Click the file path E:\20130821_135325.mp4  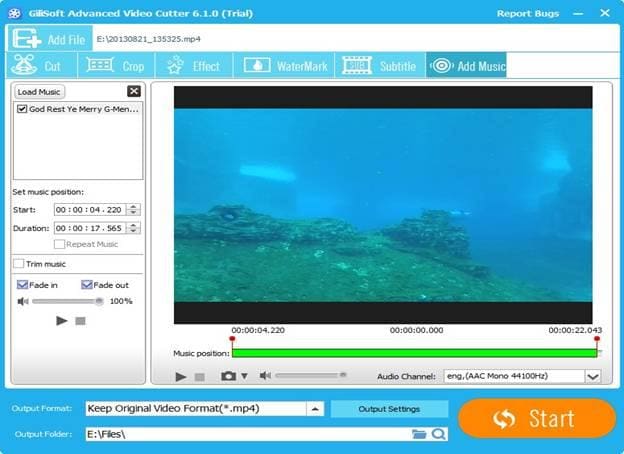tap(148, 39)
